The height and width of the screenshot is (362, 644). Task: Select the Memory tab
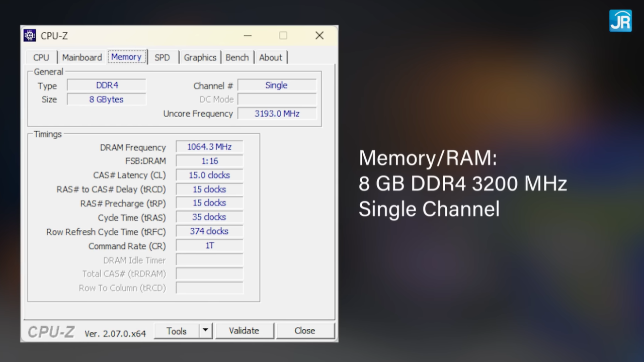(x=126, y=57)
